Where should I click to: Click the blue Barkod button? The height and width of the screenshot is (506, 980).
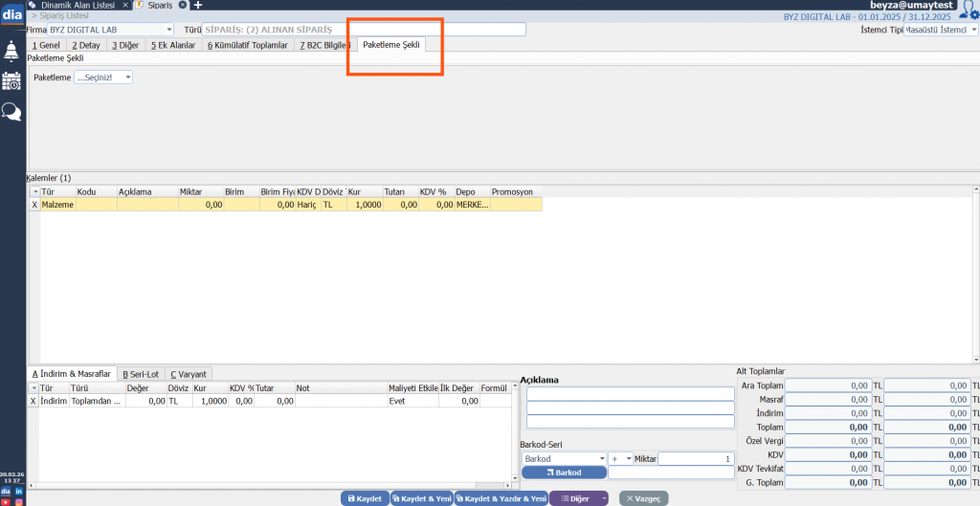pyautogui.click(x=564, y=473)
